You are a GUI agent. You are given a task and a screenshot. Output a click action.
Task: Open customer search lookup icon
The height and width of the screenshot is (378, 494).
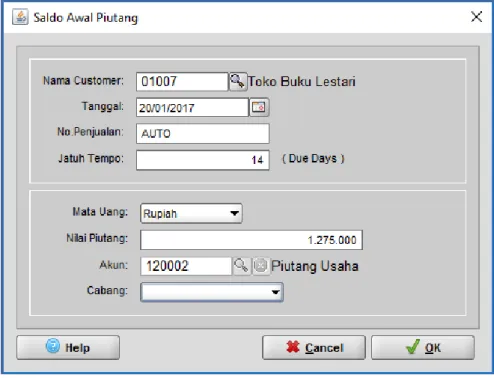(238, 81)
